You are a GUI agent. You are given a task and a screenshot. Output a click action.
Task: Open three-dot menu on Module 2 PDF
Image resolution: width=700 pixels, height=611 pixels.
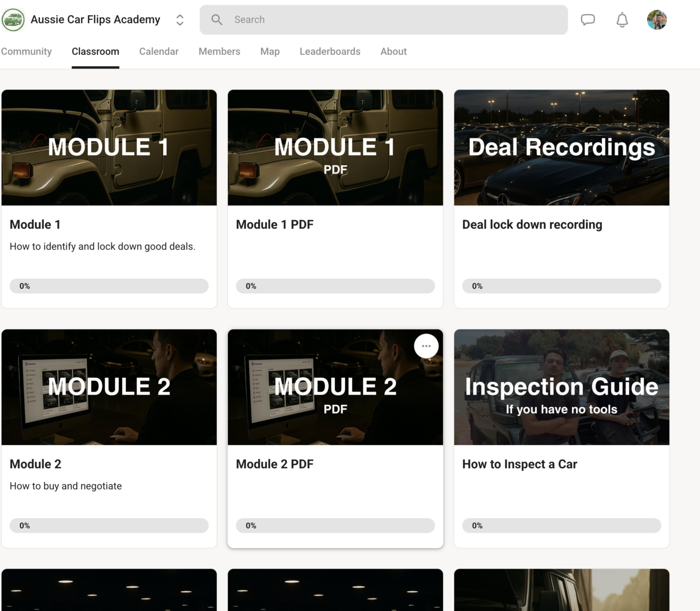[426, 346]
